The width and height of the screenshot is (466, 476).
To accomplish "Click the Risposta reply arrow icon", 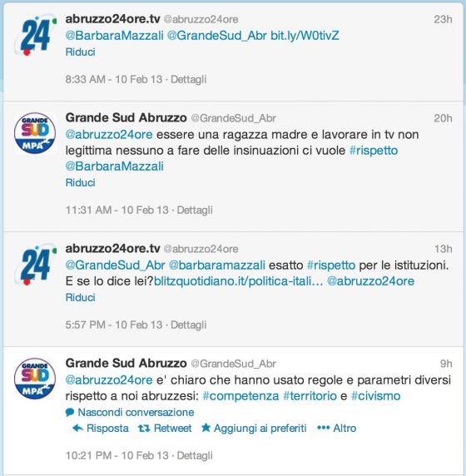I will click(x=77, y=429).
